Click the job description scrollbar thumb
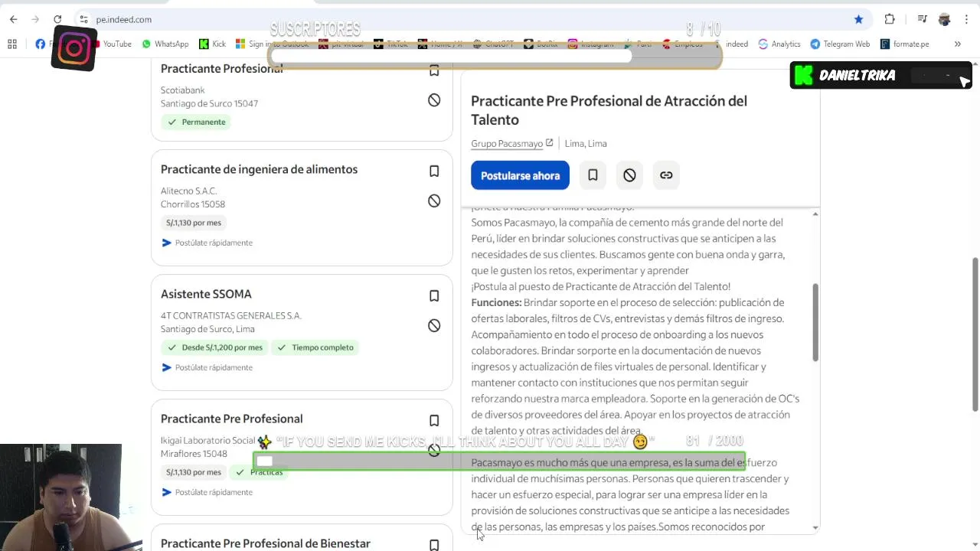 tap(815, 322)
